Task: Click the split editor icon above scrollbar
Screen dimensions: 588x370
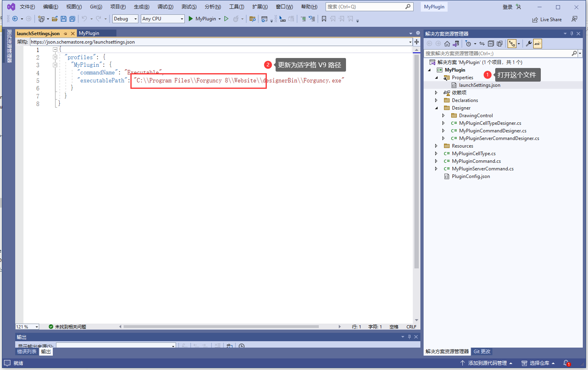Action: click(x=416, y=42)
